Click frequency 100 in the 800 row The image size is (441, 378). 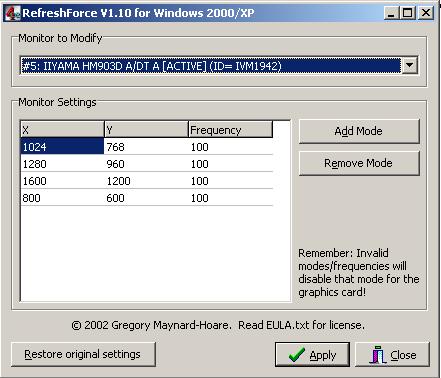coord(200,198)
